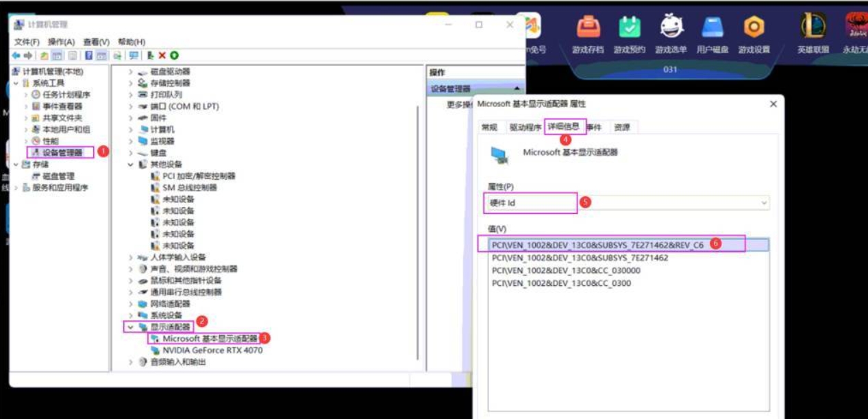Open the 操作(A) menu
This screenshot has height=419, width=868.
tap(61, 42)
